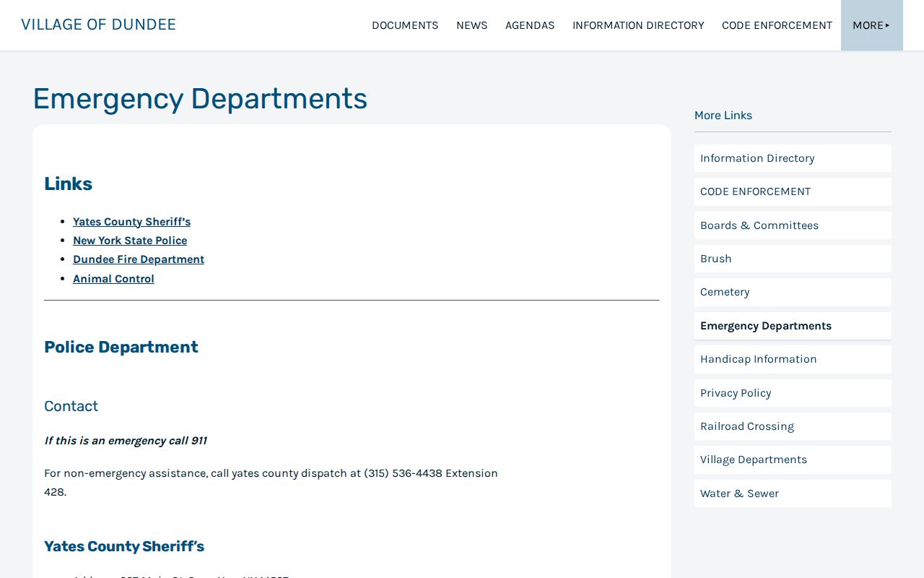Follow the Dundee Fire Department link
Viewport: 924px width, 578px height.
click(x=139, y=259)
